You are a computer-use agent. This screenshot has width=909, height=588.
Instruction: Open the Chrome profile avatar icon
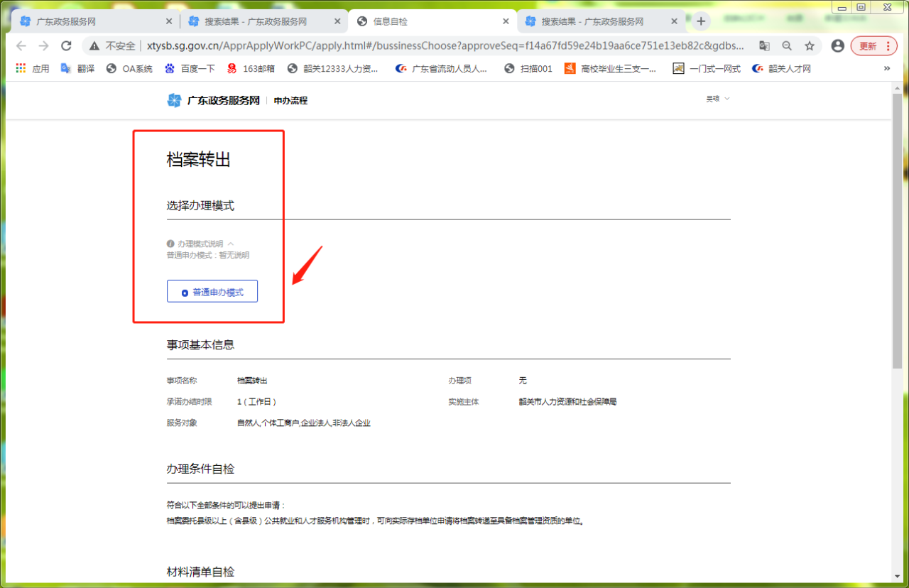pos(838,46)
